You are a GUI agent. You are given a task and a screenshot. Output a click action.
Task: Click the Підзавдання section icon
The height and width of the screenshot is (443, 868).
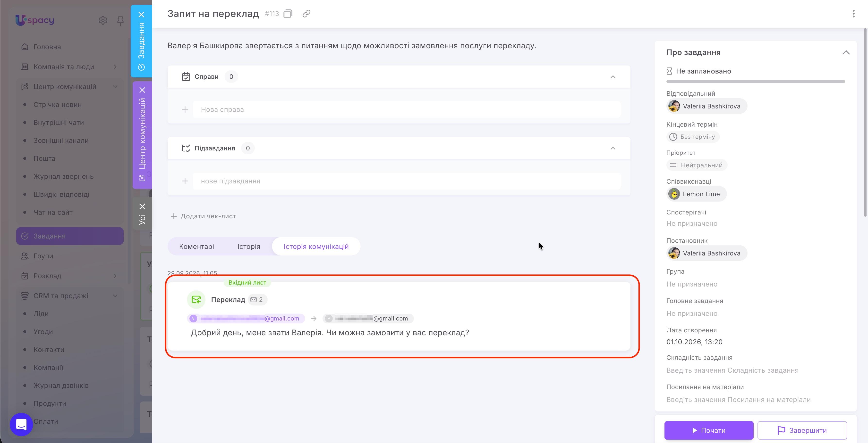point(186,148)
